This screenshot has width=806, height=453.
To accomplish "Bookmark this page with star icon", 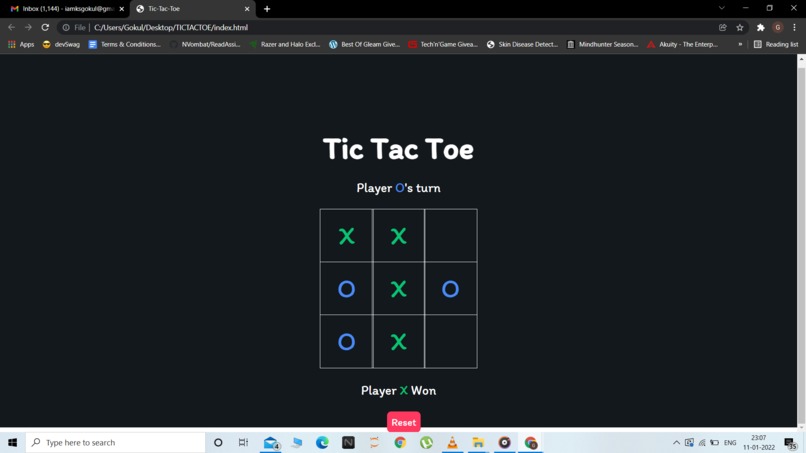I will (x=740, y=27).
